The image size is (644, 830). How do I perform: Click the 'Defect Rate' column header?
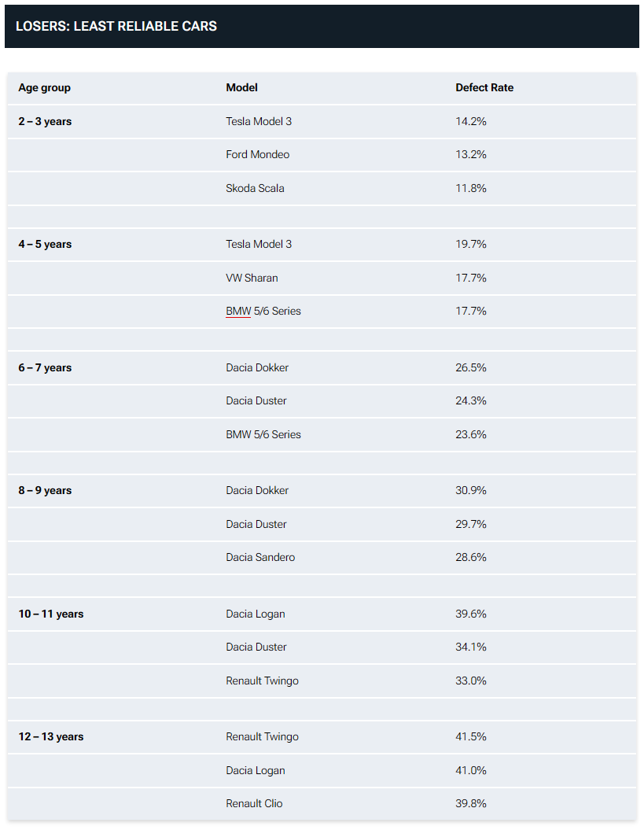click(484, 87)
